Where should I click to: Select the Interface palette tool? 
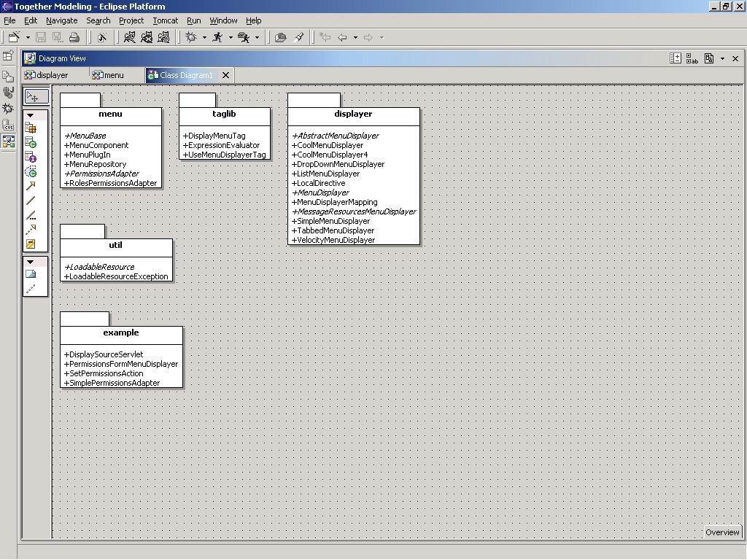31,157
